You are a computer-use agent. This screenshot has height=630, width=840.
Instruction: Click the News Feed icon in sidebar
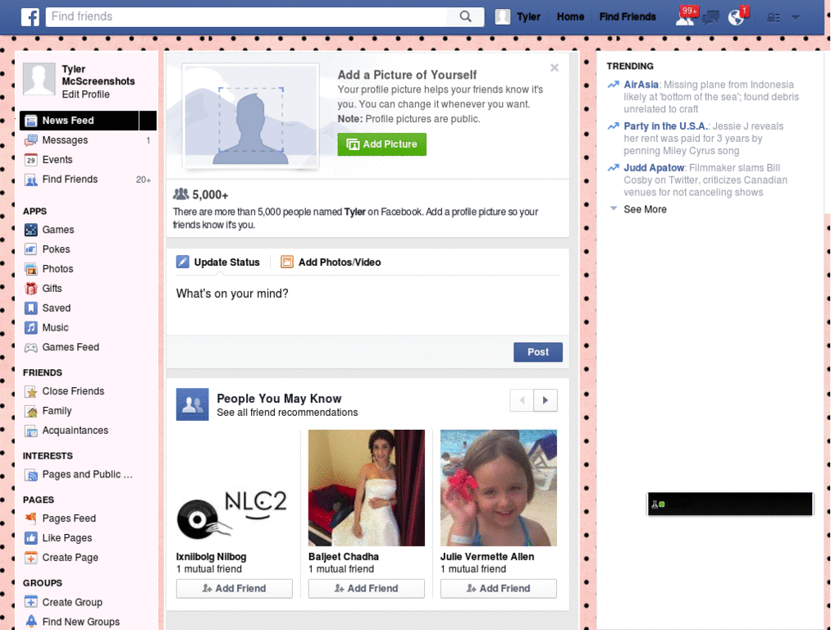click(31, 121)
